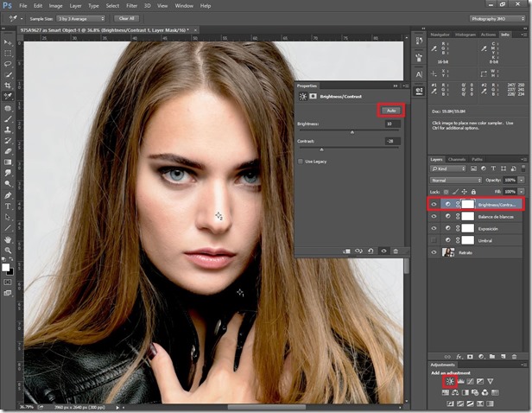Hide the Brightness/Contrast layer
This screenshot has width=532, height=413.
[x=434, y=204]
